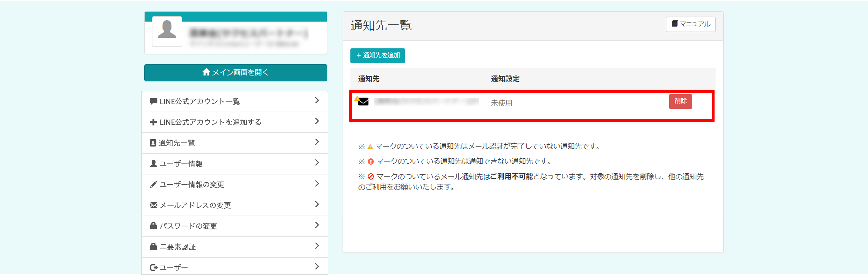Screen dimensions: 868x275
Task: Click lock icon beside パスワードの変更
Action: [153, 226]
